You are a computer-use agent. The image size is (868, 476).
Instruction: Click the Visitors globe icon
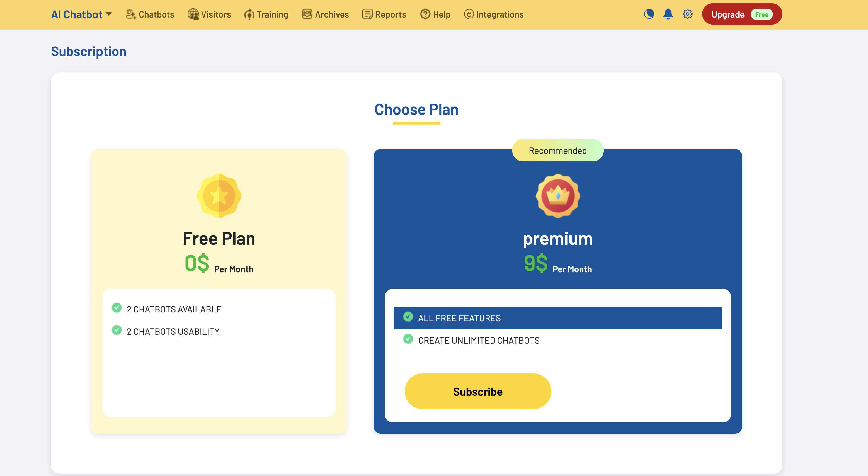[x=193, y=14]
